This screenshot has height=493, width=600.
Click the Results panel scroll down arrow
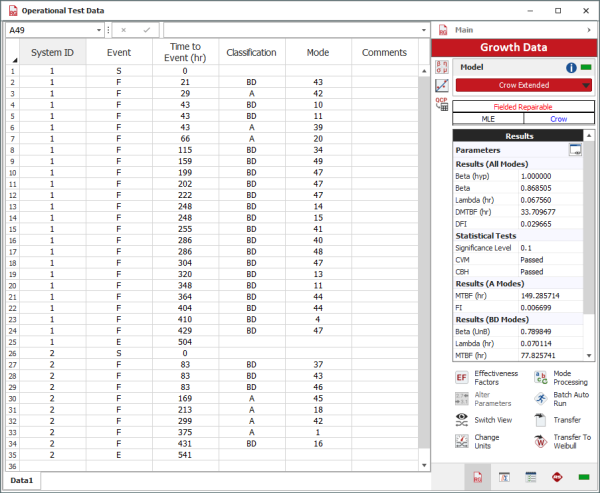tap(589, 356)
